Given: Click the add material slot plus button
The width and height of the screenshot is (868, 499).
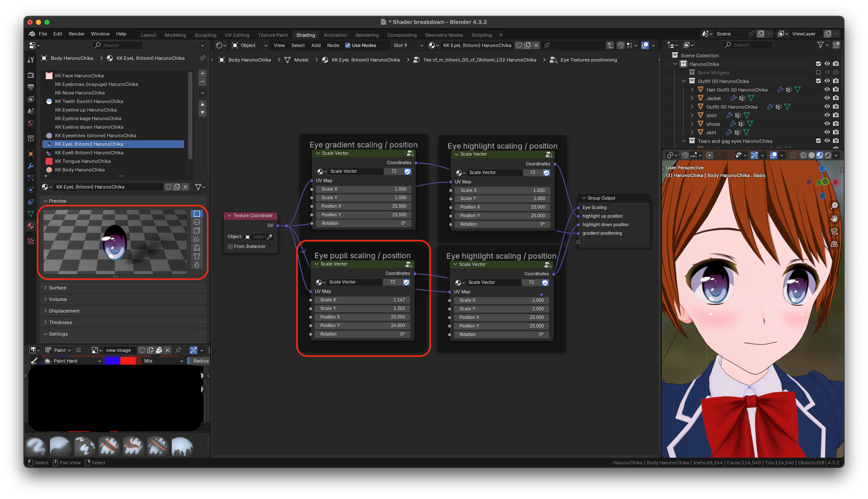Looking at the screenshot, I should coord(202,74).
